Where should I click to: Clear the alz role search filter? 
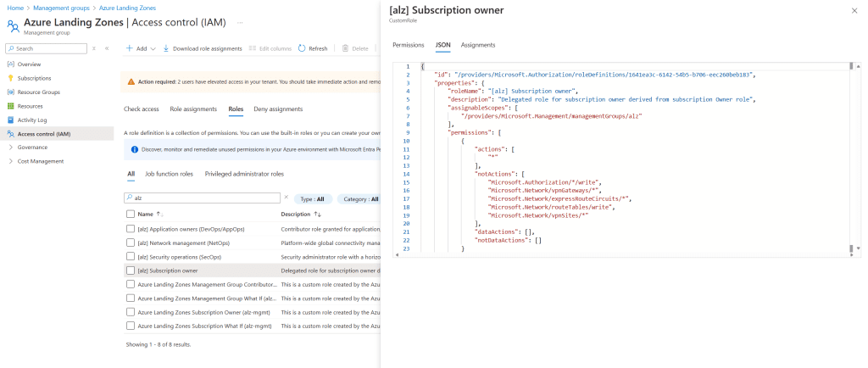[x=286, y=198]
